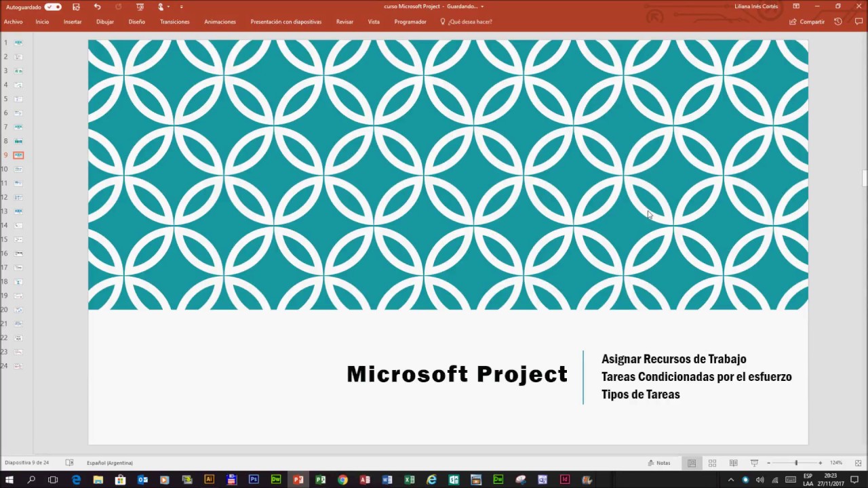Open Illustrator from the taskbar
Viewport: 868px width, 488px height.
(209, 480)
